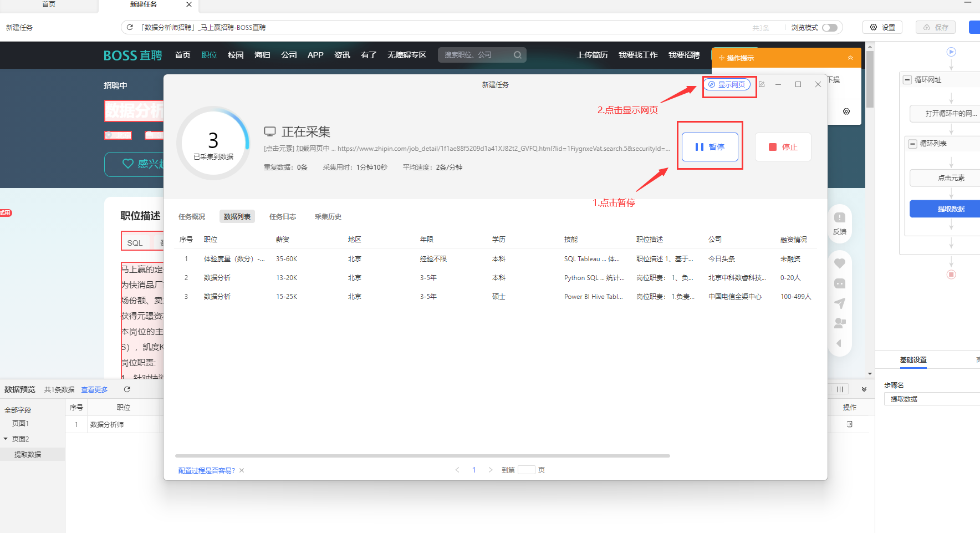
Task: Click 我要招聘 link
Action: coord(684,55)
